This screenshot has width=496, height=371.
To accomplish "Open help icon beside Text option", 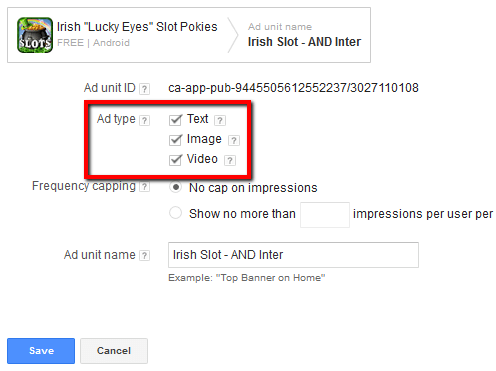I will (220, 120).
